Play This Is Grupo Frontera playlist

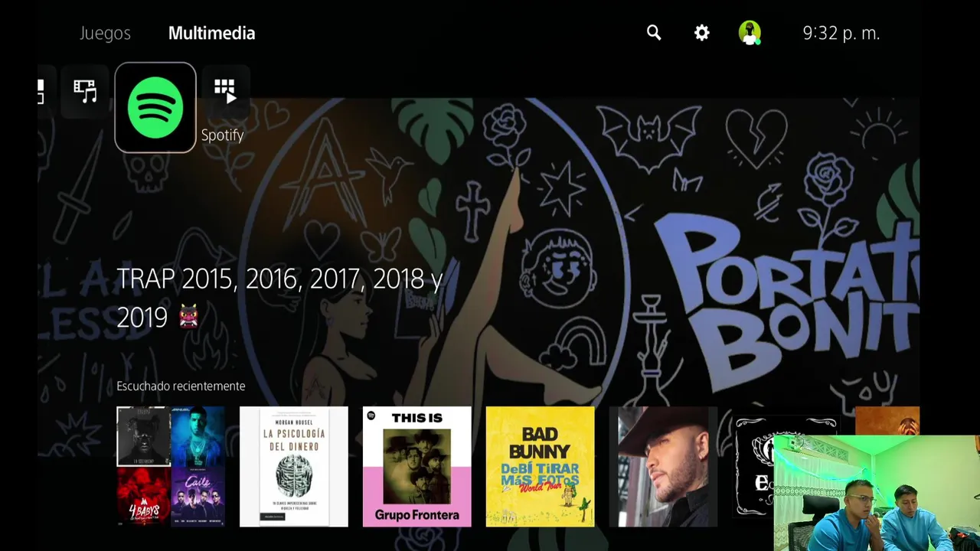417,467
